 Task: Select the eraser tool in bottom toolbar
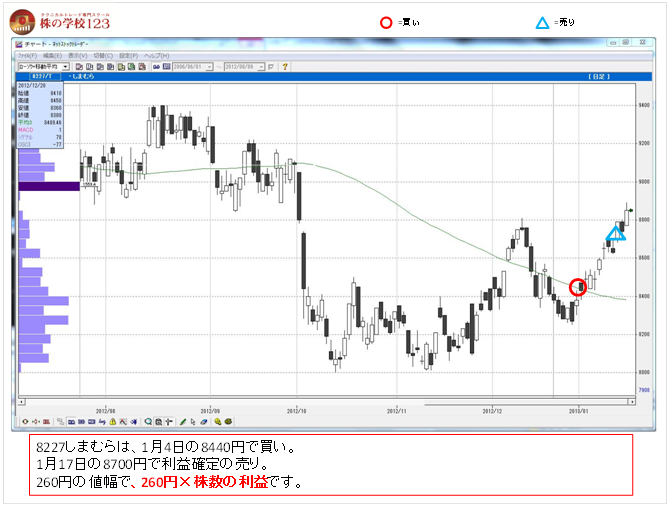[203, 422]
